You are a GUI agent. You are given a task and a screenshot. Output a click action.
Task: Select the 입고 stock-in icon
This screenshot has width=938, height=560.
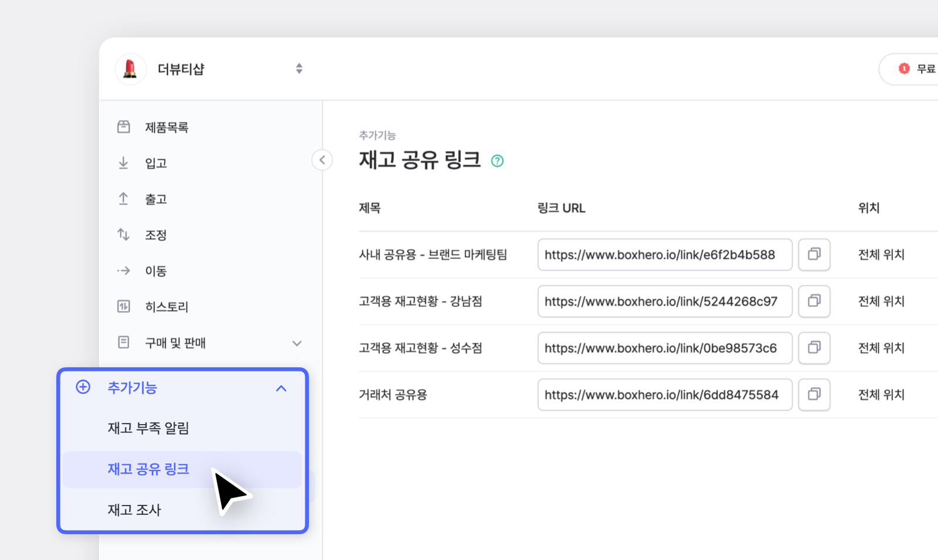coord(124,162)
